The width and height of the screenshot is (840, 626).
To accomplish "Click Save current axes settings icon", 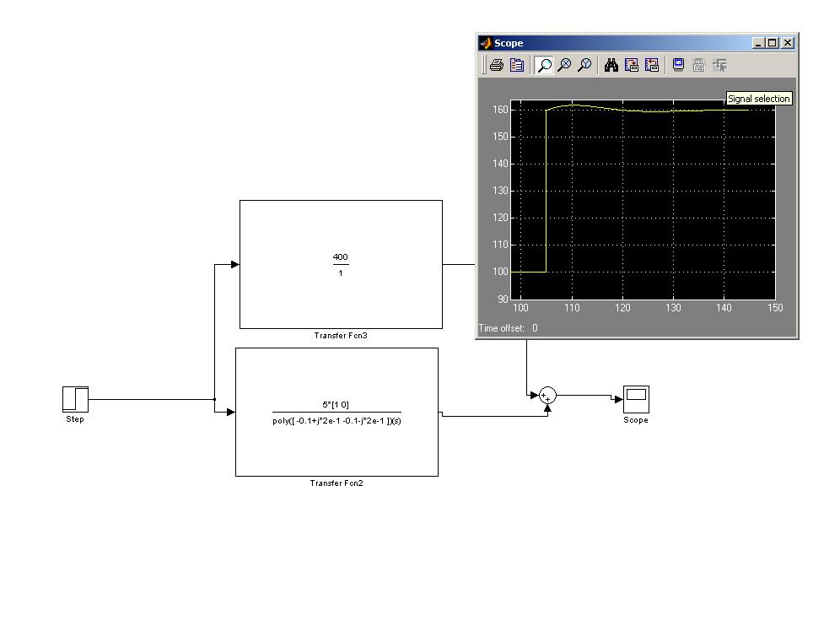I will pos(632,66).
